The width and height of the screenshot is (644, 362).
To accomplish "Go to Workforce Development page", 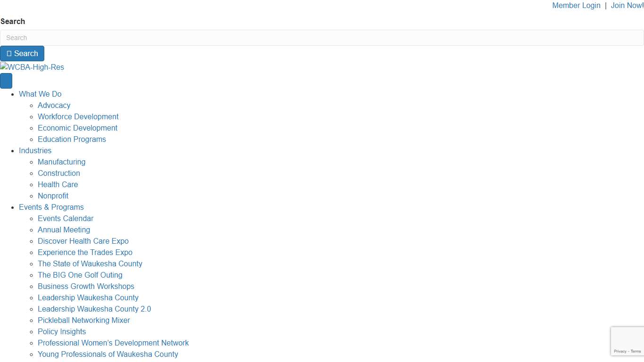I will pyautogui.click(x=78, y=117).
